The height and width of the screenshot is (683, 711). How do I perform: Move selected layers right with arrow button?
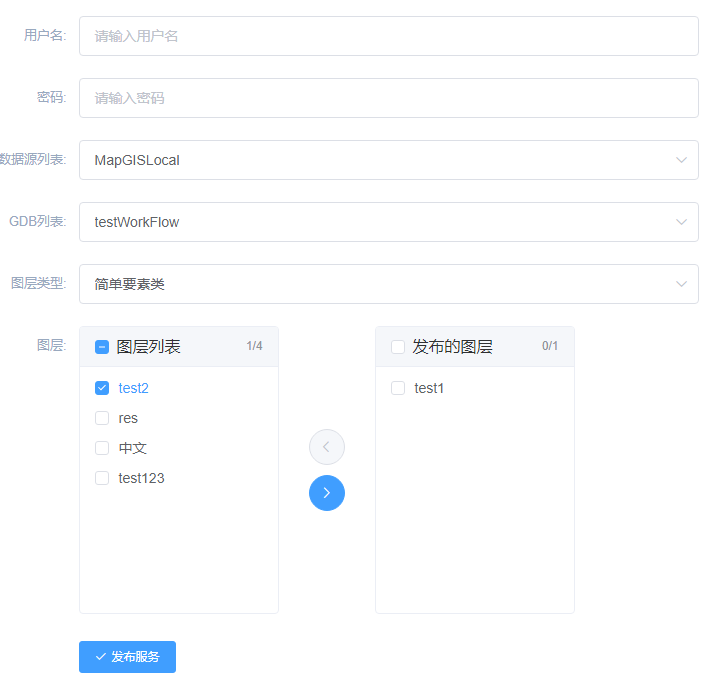327,493
